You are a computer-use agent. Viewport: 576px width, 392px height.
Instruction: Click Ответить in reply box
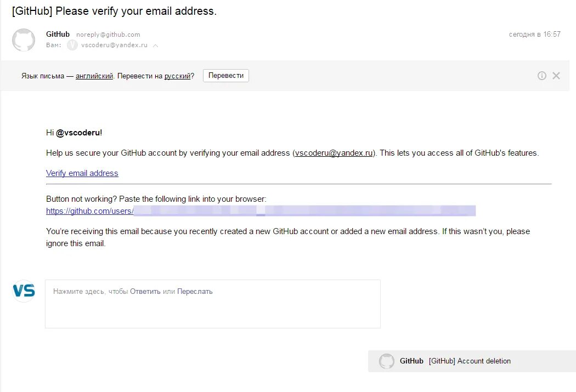click(x=145, y=292)
